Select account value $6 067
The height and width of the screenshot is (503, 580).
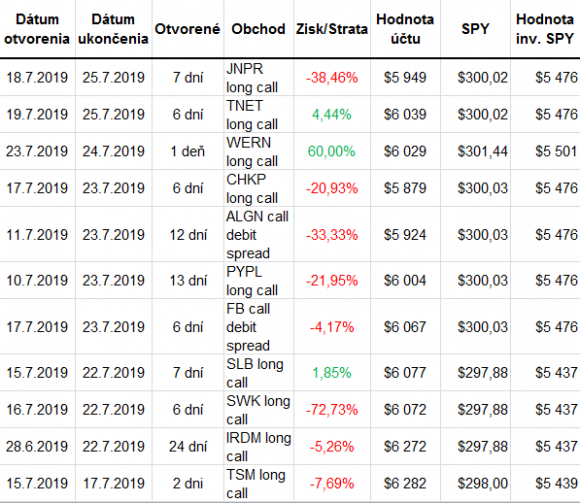click(405, 327)
